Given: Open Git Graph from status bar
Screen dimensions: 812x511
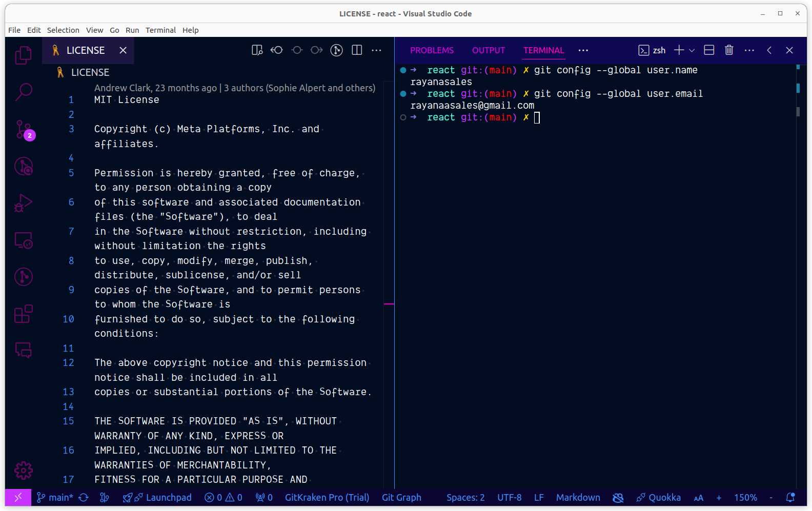Looking at the screenshot, I should 401,497.
